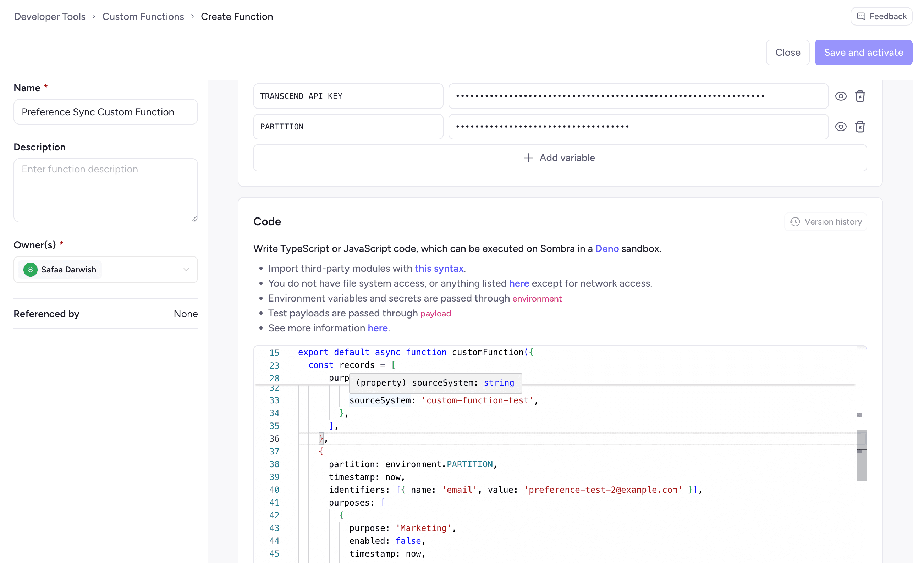Click the PARTITION masked value field
Viewport: 924px width, 569px height.
[638, 127]
